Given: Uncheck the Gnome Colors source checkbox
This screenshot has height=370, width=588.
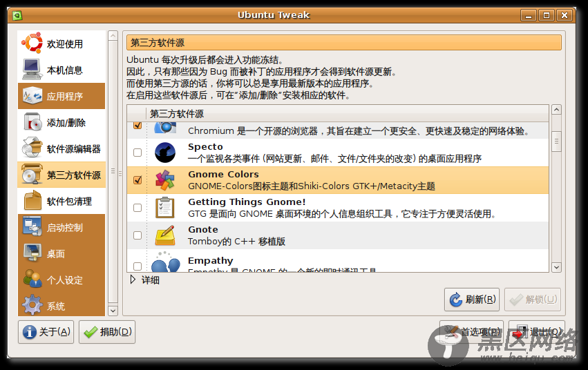Looking at the screenshot, I should (137, 180).
